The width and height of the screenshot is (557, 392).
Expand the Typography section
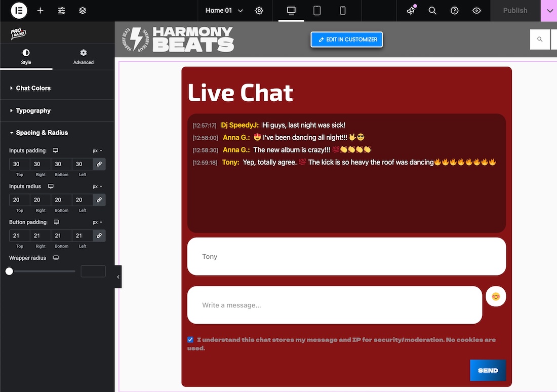33,110
